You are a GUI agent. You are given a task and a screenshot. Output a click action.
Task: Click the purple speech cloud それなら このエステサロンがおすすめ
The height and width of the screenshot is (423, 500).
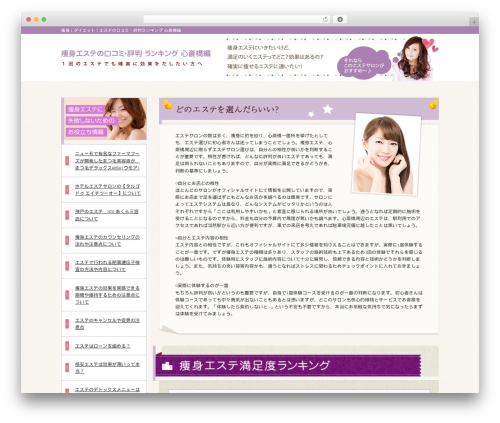pyautogui.click(x=364, y=63)
